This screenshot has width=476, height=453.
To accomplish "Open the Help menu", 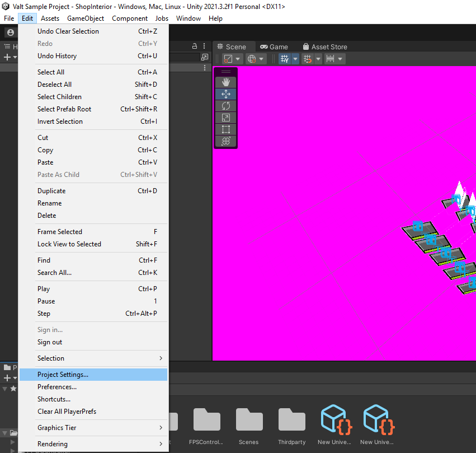I will (215, 18).
